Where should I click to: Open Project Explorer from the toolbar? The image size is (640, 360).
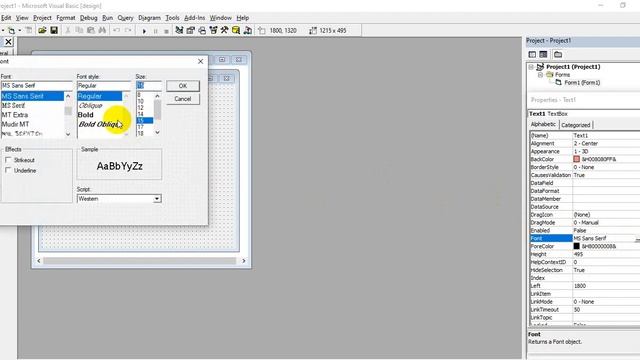coord(179,30)
